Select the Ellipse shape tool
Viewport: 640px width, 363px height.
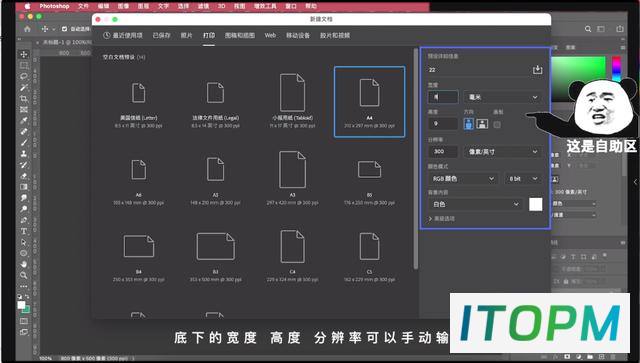24,253
